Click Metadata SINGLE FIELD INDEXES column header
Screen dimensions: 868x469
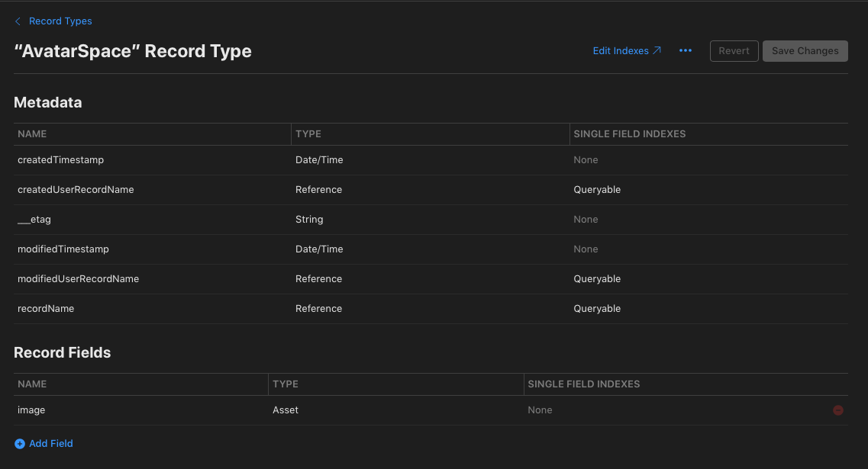[629, 134]
